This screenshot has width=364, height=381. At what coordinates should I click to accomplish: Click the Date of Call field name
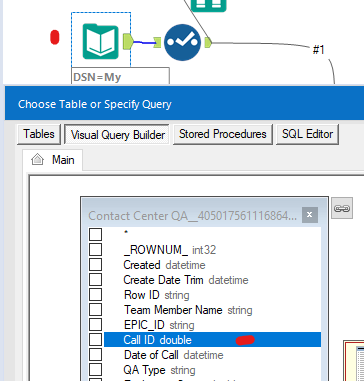[x=151, y=355]
